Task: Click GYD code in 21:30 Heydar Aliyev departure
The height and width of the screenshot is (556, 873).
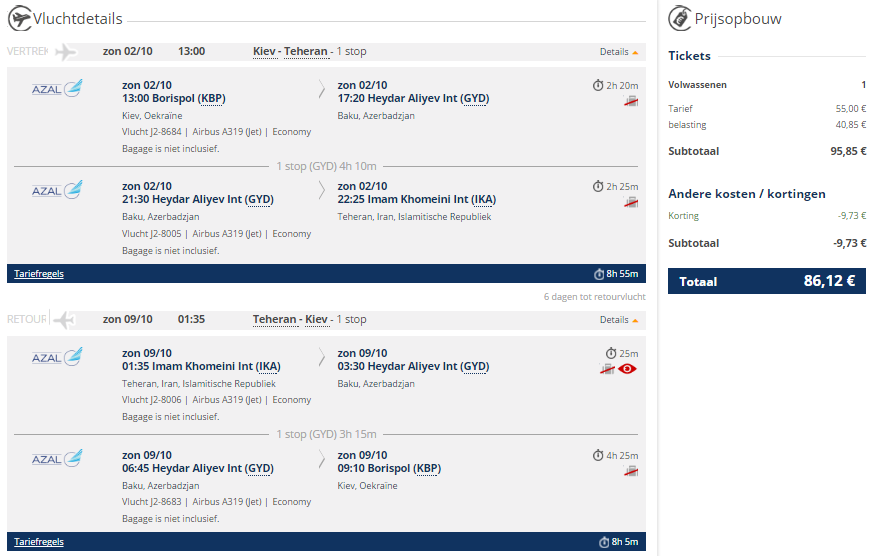Action: point(259,200)
